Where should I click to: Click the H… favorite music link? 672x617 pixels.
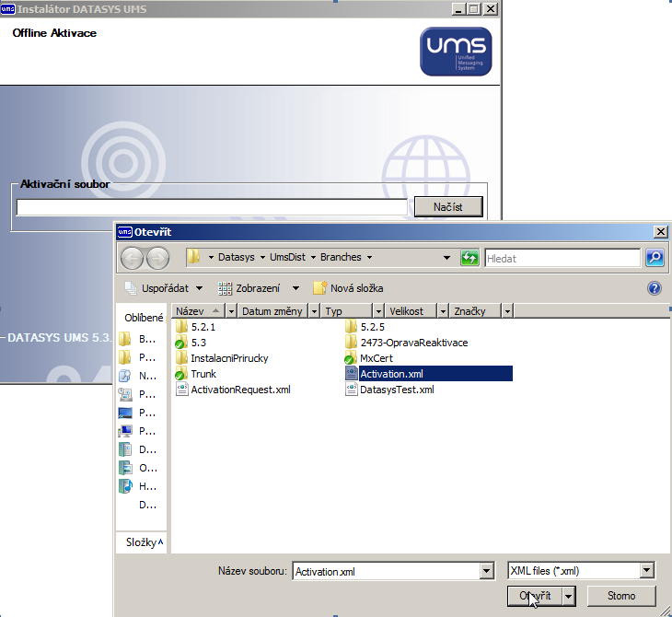[x=137, y=486]
